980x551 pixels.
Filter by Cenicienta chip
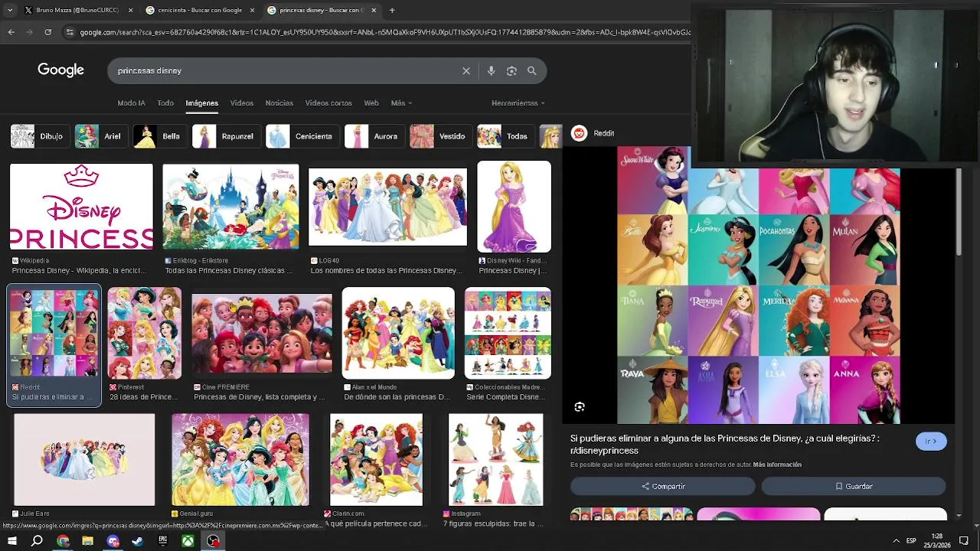302,136
